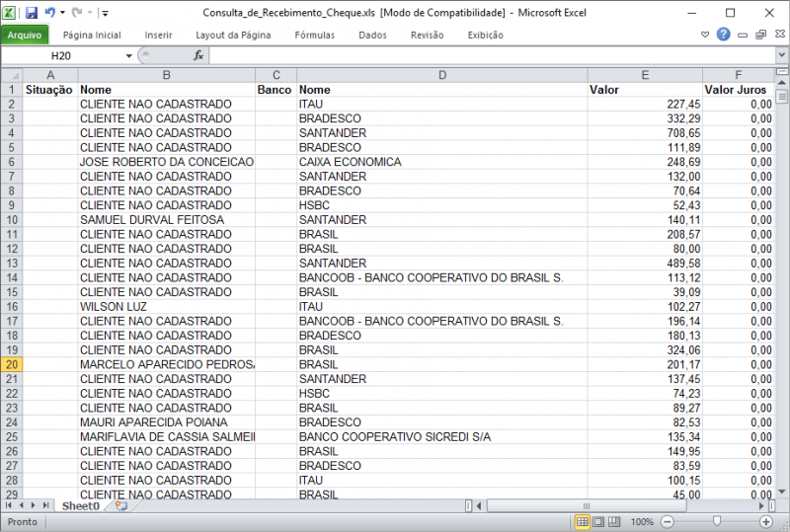Click previous sheet navigation arrow
The image size is (790, 532).
pos(21,505)
